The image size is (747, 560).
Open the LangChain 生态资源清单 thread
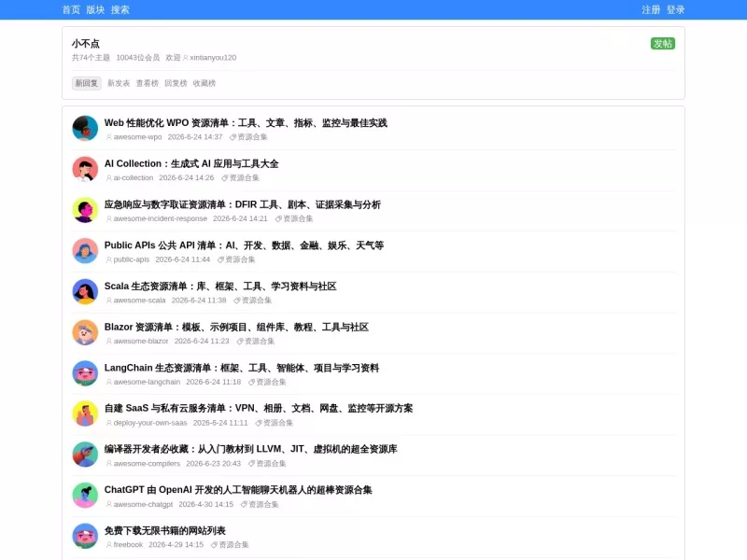[242, 368]
